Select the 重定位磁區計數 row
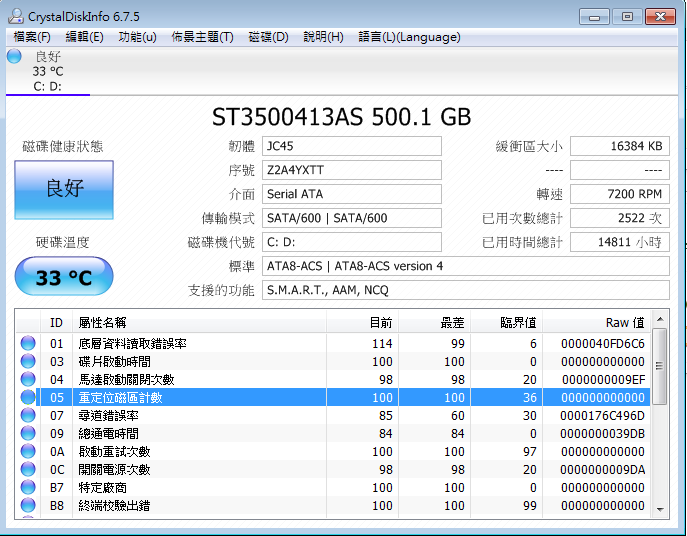 point(333,397)
